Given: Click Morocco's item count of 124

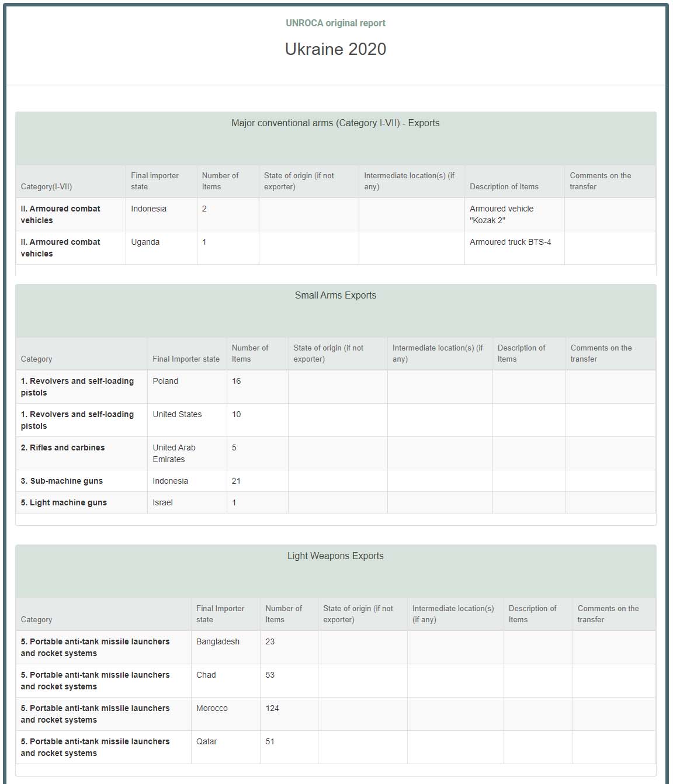Looking at the screenshot, I should point(272,709).
